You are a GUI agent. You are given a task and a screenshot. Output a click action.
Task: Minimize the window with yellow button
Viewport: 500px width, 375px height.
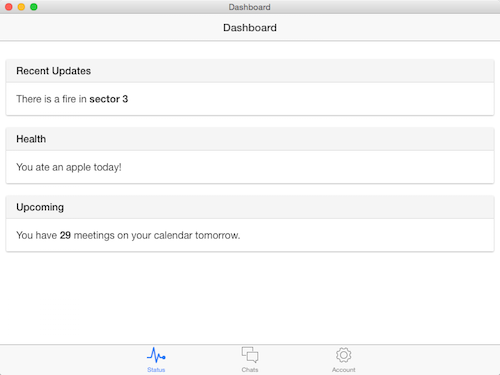pyautogui.click(x=21, y=7)
